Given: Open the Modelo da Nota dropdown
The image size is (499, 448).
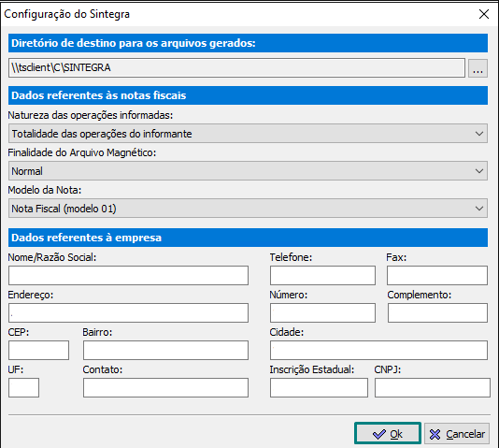Looking at the screenshot, I should 248,209.
